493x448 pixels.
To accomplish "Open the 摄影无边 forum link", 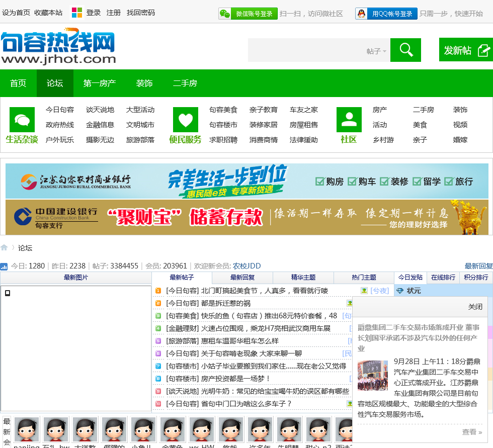I will pos(100,140).
